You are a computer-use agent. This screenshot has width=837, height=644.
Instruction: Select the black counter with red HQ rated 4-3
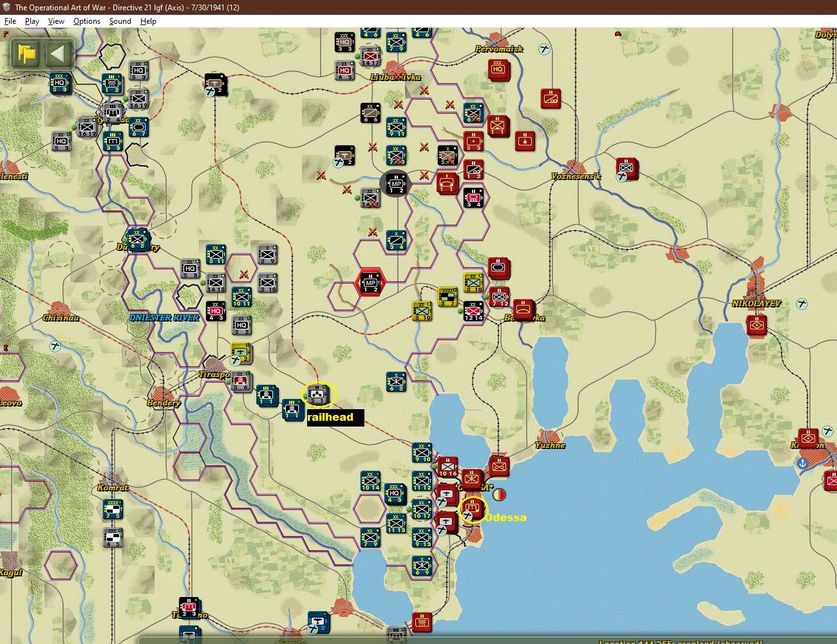(216, 311)
